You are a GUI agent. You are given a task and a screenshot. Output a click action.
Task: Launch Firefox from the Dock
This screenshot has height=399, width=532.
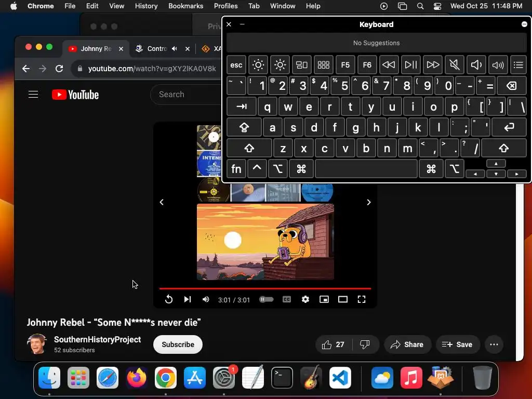(x=137, y=378)
